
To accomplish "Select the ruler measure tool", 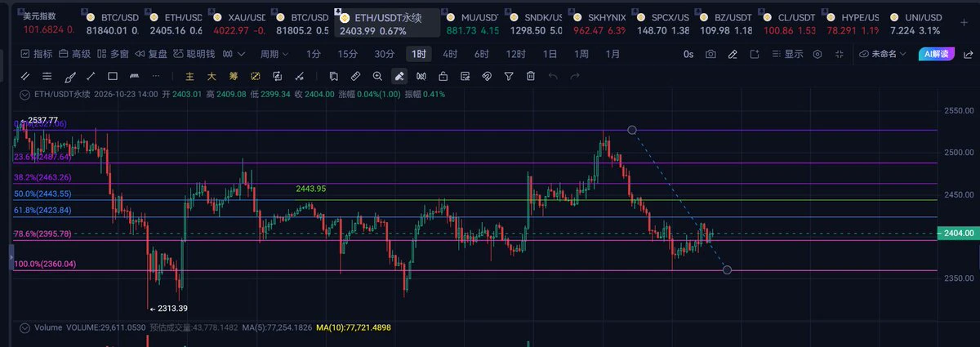I will pos(355,76).
